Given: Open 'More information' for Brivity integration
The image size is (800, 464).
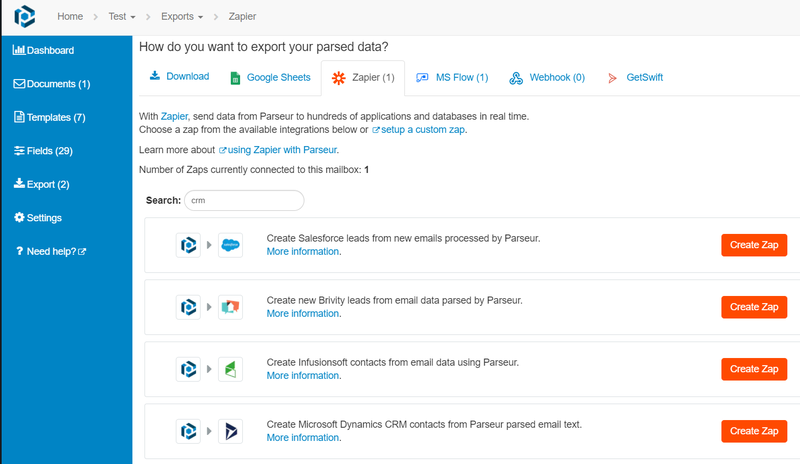Looking at the screenshot, I should tap(303, 314).
